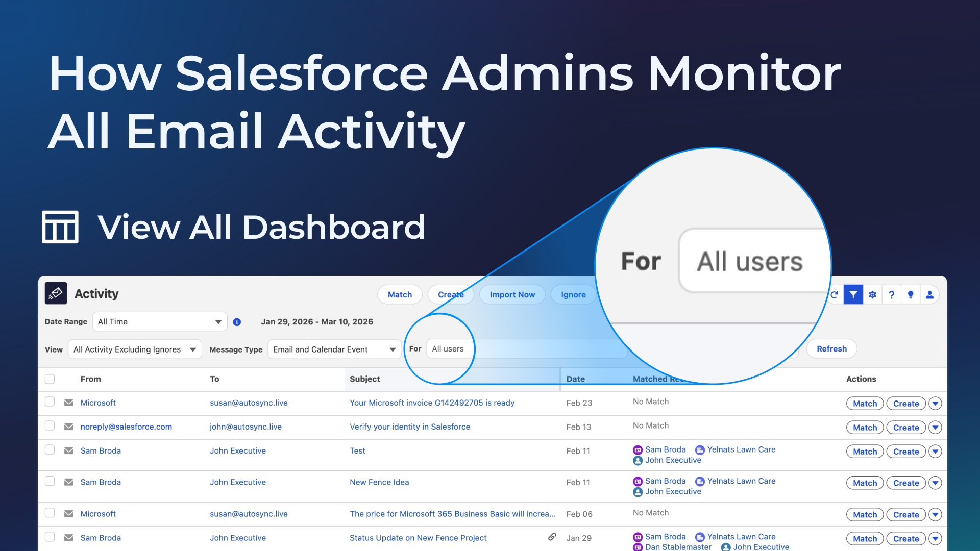Expand more actions arrow for Test row
The width and height of the screenshot is (980, 551).
(x=935, y=452)
